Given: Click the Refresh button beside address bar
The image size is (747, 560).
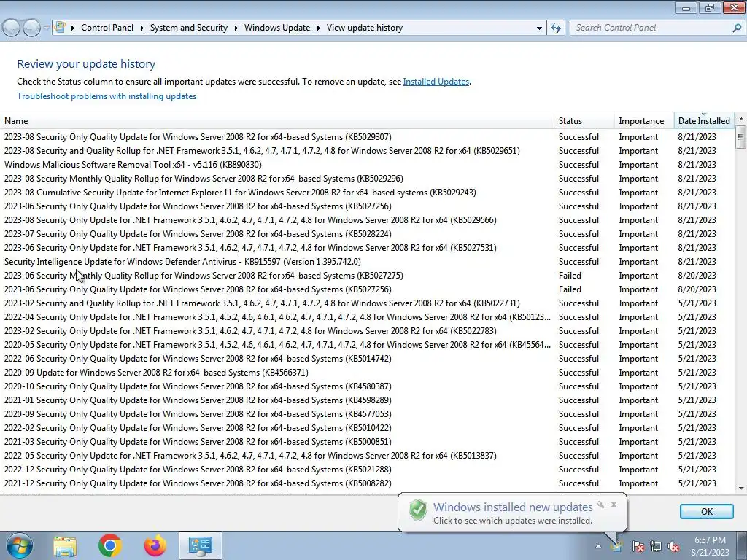Looking at the screenshot, I should [x=555, y=28].
